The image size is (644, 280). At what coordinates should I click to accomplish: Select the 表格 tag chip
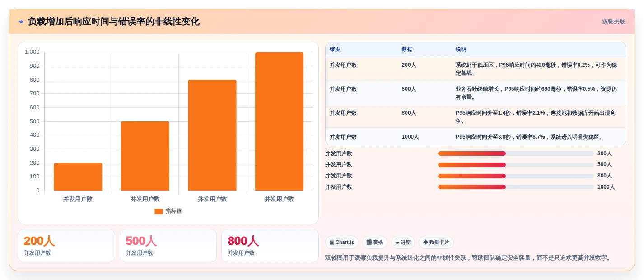point(375,243)
